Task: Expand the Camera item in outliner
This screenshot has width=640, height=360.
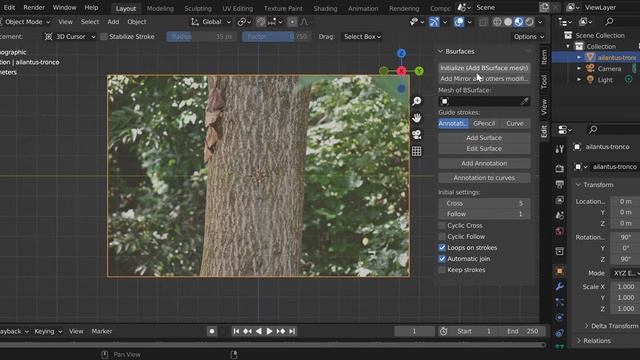Action: pyautogui.click(x=579, y=69)
